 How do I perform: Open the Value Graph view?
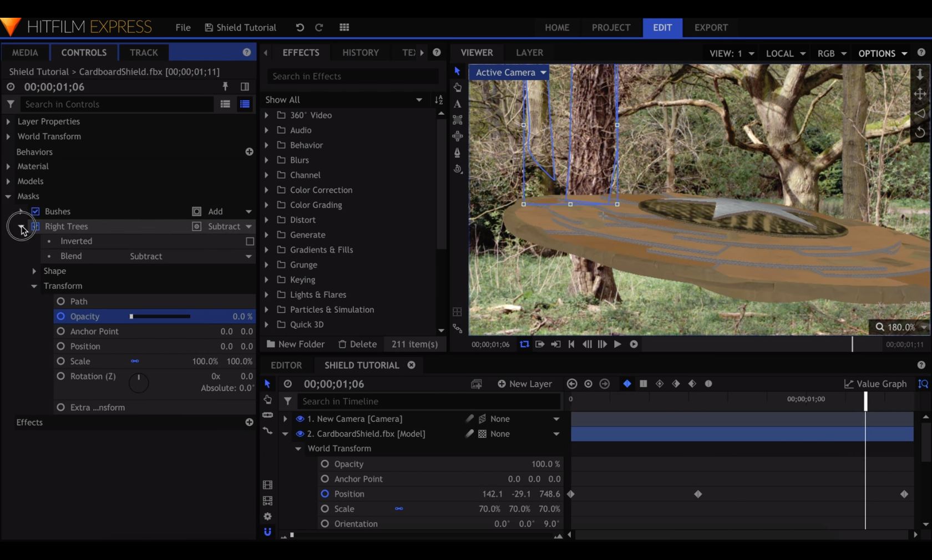pyautogui.click(x=875, y=383)
